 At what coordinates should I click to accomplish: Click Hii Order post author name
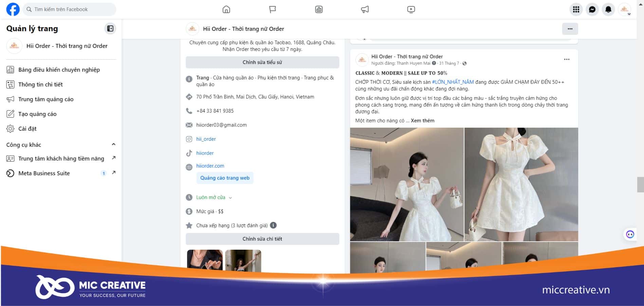(x=407, y=57)
